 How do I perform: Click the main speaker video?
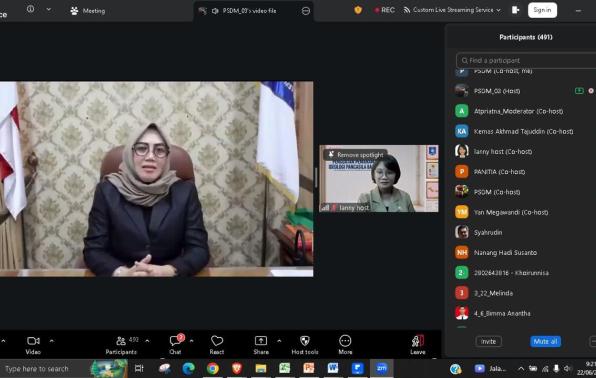(x=157, y=179)
